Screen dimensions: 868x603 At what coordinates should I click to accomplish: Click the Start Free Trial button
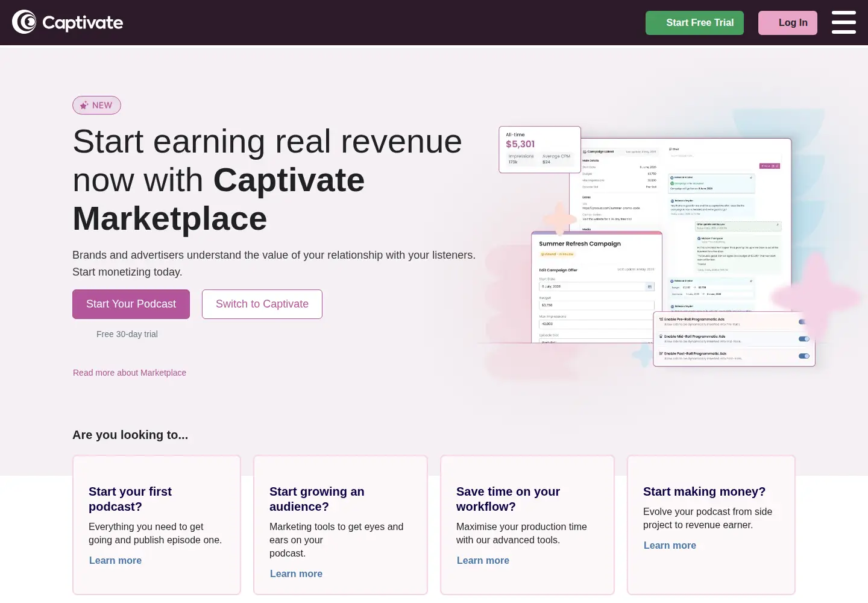694,23
